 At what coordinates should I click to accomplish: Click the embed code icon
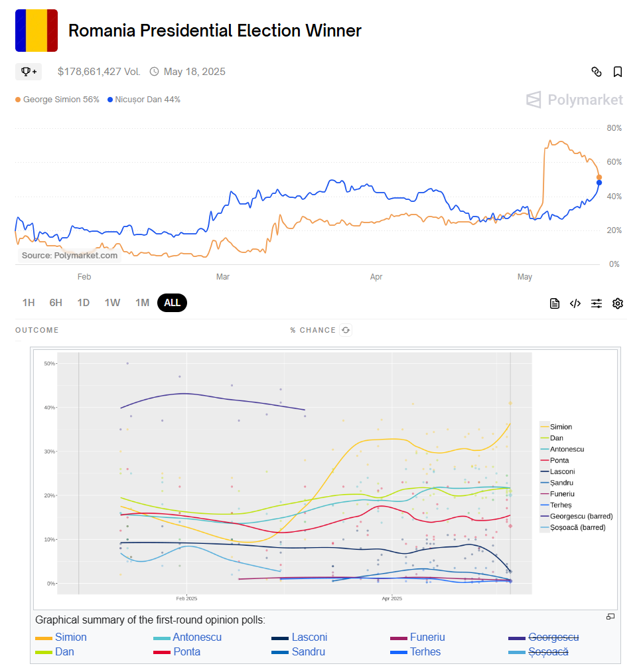coord(575,303)
